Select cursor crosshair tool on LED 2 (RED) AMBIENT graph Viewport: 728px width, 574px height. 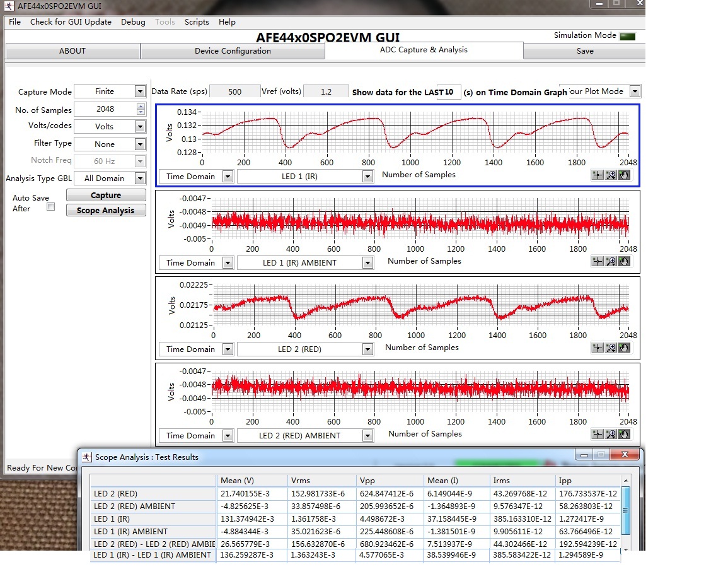tap(598, 434)
